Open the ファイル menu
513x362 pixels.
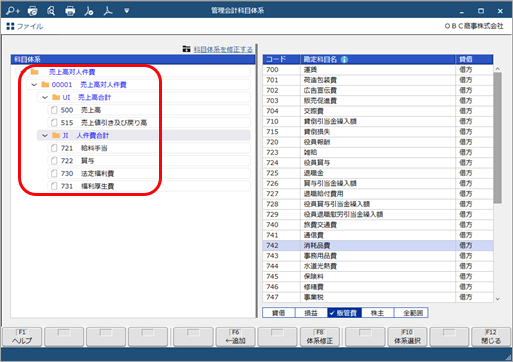[30, 26]
